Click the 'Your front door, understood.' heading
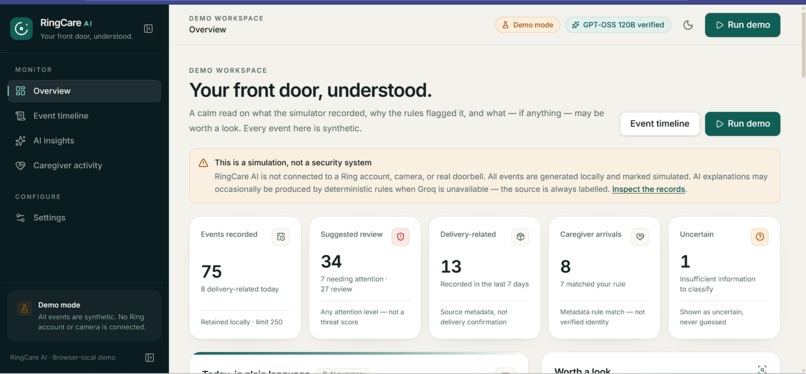The width and height of the screenshot is (806, 374). (310, 90)
